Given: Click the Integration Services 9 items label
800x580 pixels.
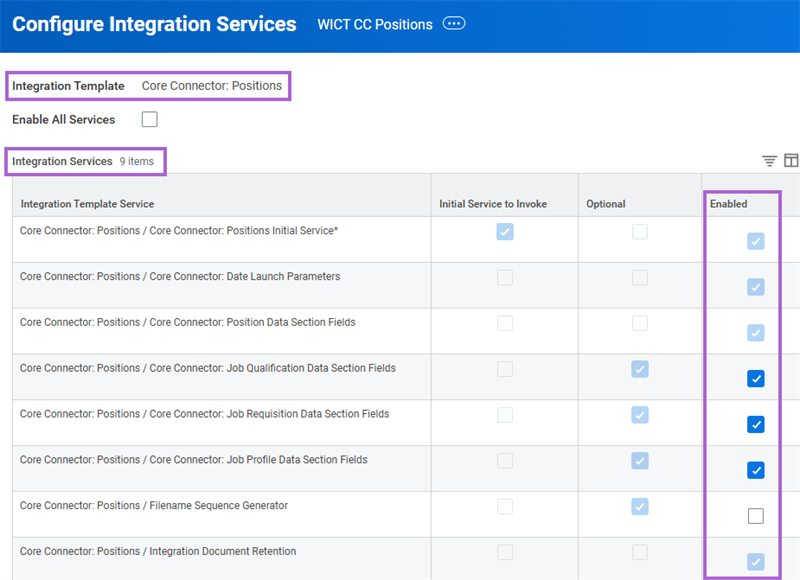Looking at the screenshot, I should click(x=83, y=161).
